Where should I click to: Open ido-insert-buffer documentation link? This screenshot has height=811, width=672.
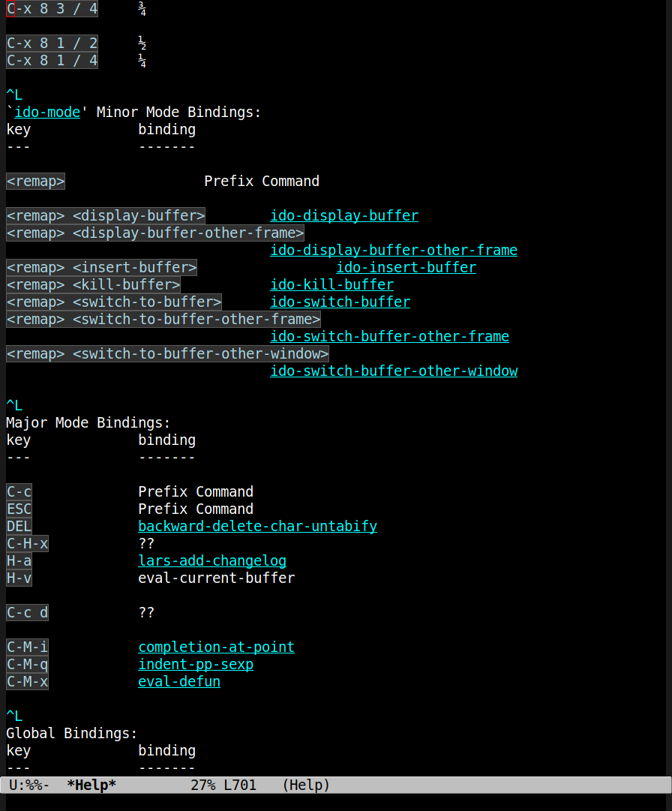[406, 267]
